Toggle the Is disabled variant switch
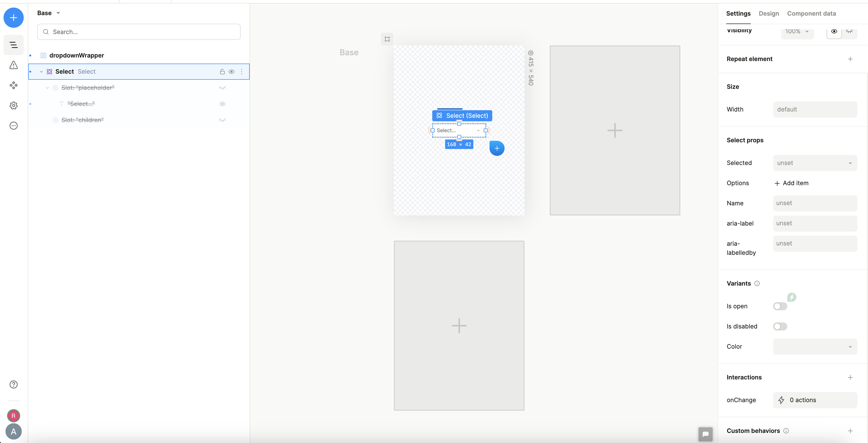The image size is (868, 443). coord(780,326)
